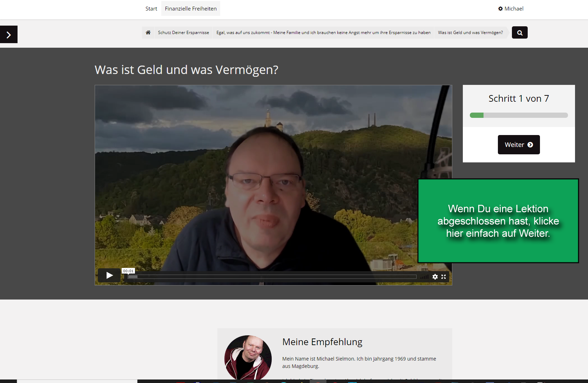Click the arrow icon inside the Weiter button
This screenshot has height=383, width=588.
coord(530,145)
